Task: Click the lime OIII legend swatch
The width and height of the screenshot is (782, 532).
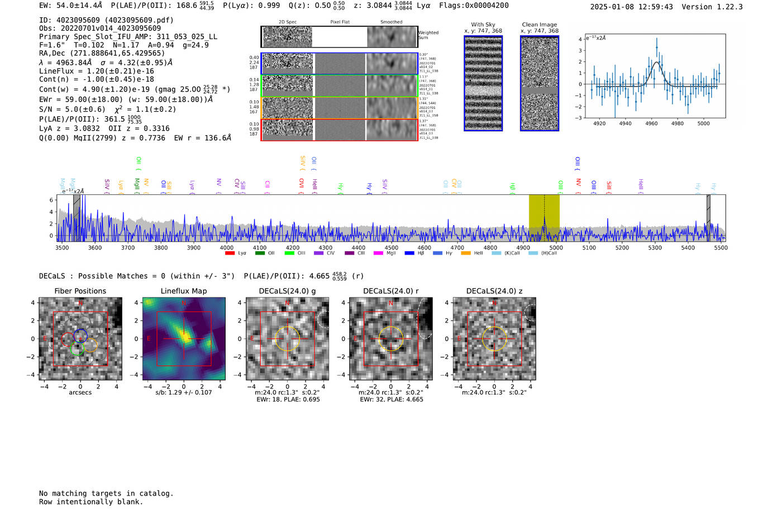Action: [x=289, y=253]
